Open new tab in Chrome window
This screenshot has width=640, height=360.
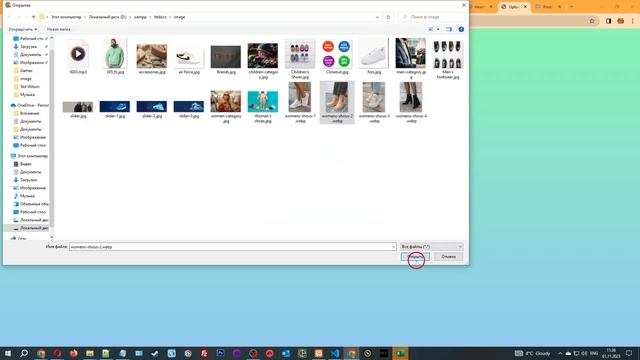coord(571,7)
